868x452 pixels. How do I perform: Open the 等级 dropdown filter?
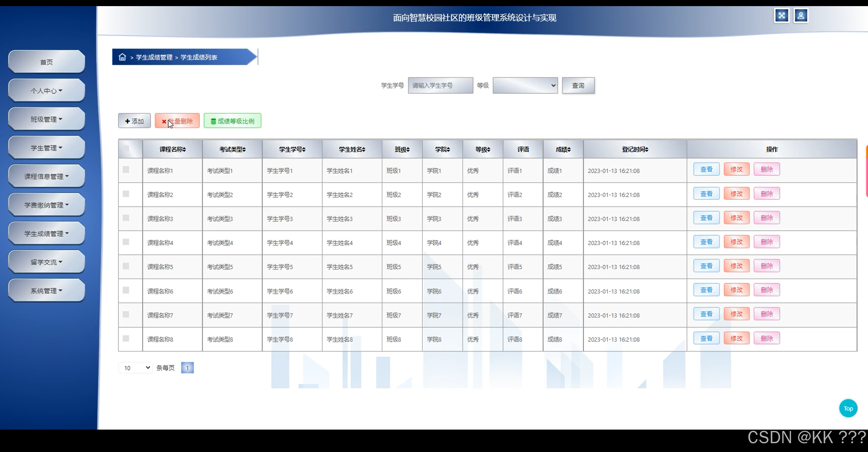tap(525, 86)
